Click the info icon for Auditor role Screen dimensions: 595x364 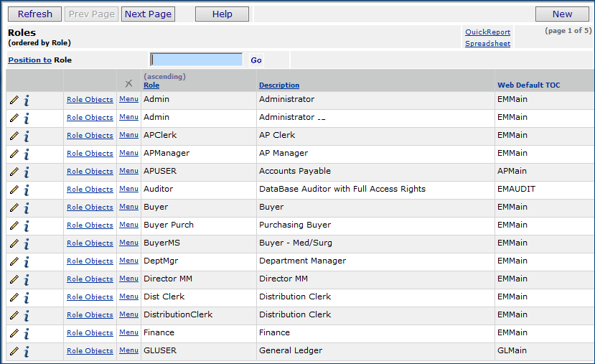[x=27, y=190]
